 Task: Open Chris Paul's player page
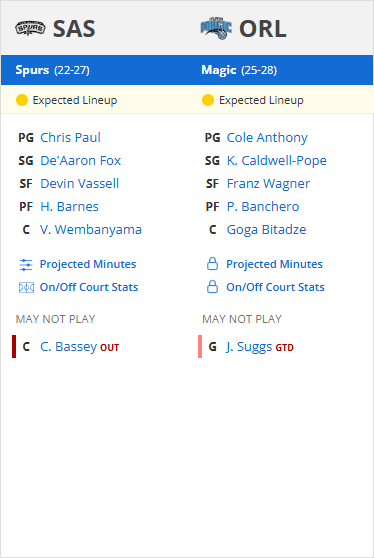pyautogui.click(x=70, y=137)
